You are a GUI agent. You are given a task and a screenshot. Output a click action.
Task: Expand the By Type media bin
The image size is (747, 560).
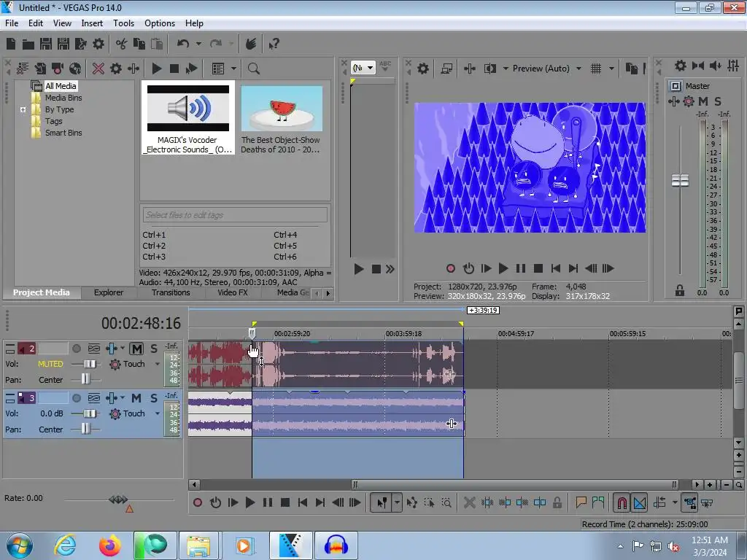(x=23, y=109)
